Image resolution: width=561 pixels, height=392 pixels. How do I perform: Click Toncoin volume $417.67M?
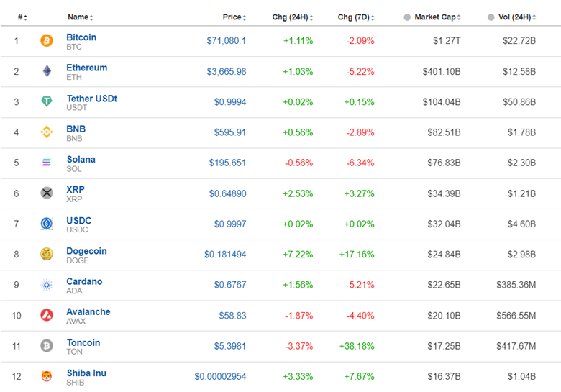coord(516,346)
